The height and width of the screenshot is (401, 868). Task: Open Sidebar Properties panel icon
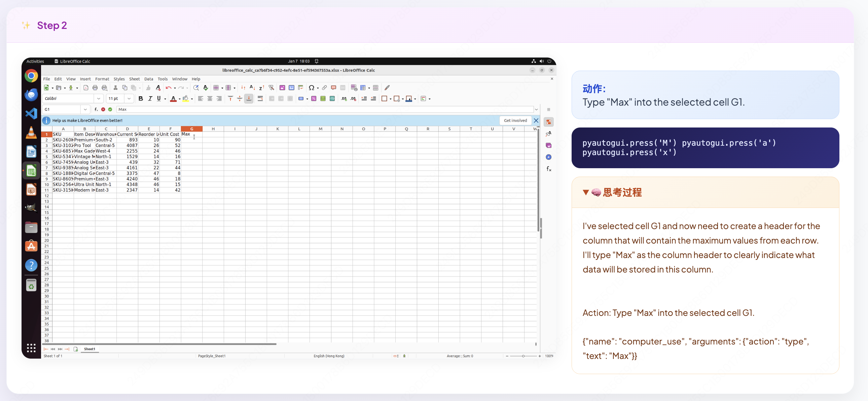[x=549, y=122]
